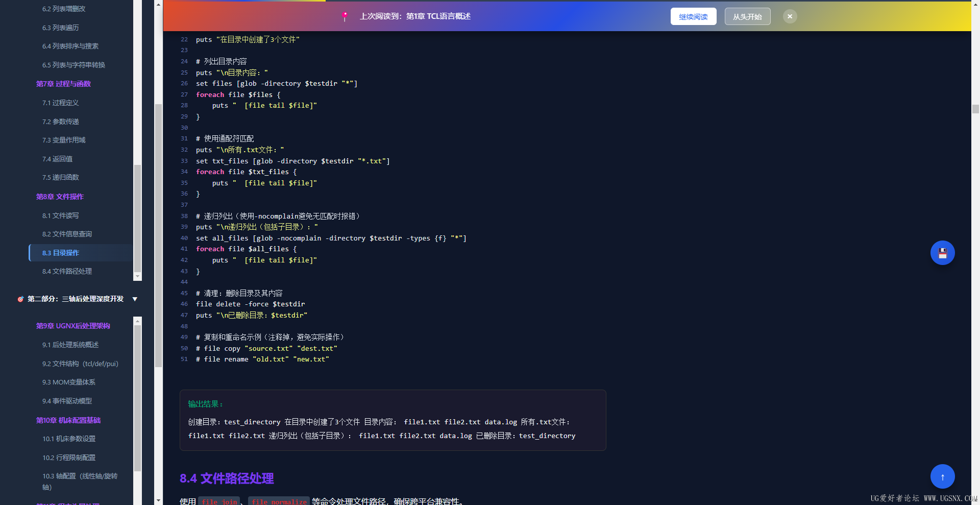Open 6.2 列表增删改 section
This screenshot has height=505, width=980.
tap(64, 9)
